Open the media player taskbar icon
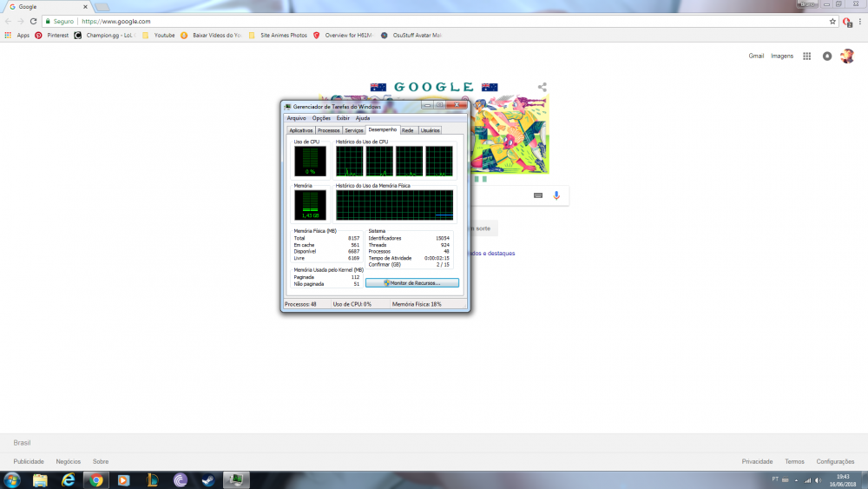This screenshot has height=489, width=868. (x=123, y=480)
